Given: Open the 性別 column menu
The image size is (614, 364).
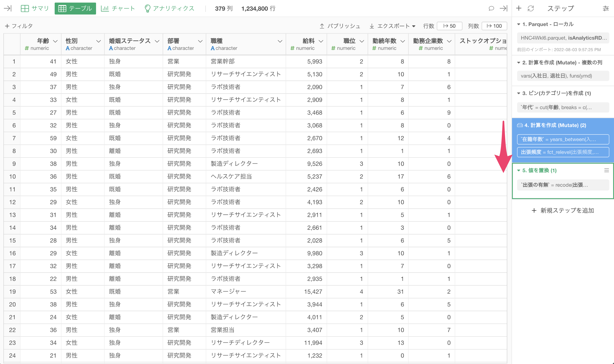Looking at the screenshot, I should pyautogui.click(x=98, y=41).
